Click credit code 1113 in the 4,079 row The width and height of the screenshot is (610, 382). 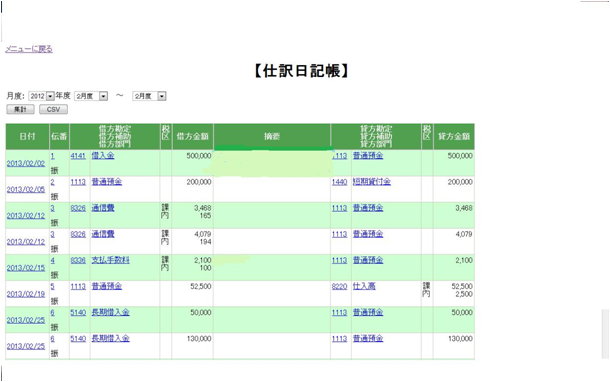[339, 234]
